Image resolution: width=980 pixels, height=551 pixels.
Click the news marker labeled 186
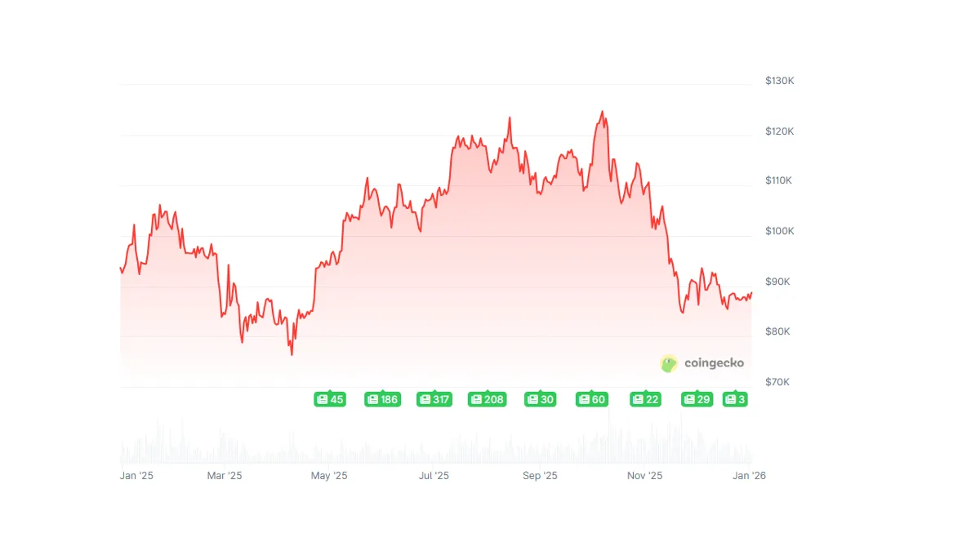coord(382,399)
